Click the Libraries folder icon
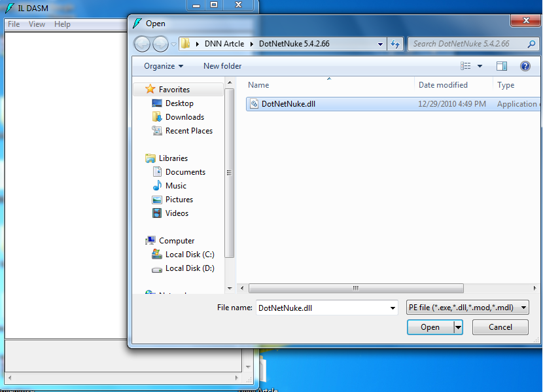 tap(150, 158)
